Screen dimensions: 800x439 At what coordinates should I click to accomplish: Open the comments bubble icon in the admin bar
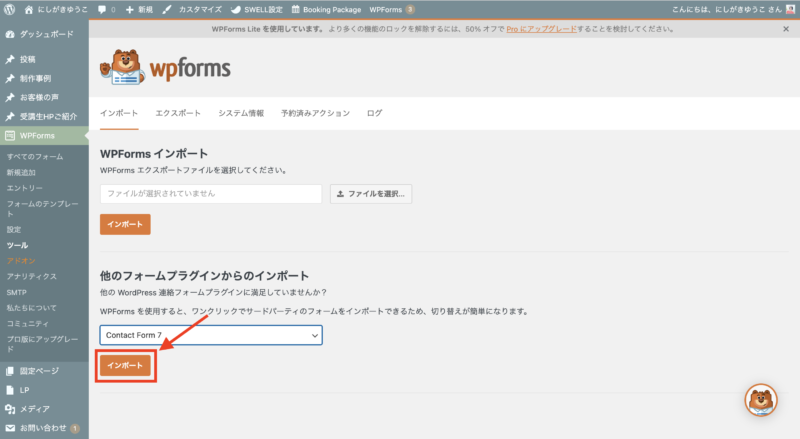point(106,10)
